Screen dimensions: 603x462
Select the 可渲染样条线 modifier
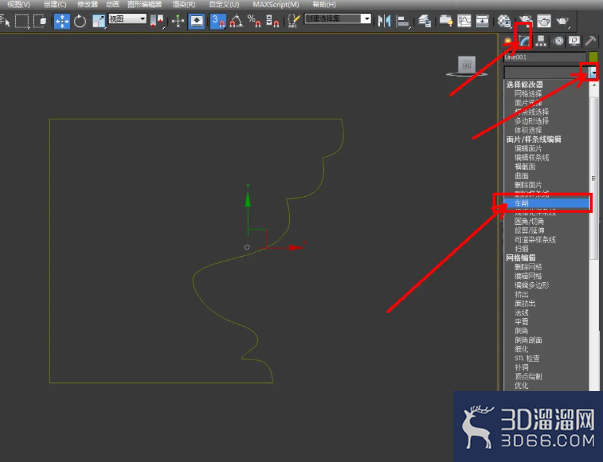pos(535,240)
